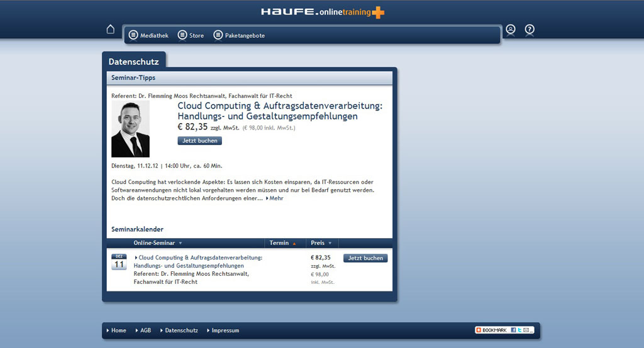Sort calendar by Termin column
Viewport: 644px width, 348px height.
[282, 243]
